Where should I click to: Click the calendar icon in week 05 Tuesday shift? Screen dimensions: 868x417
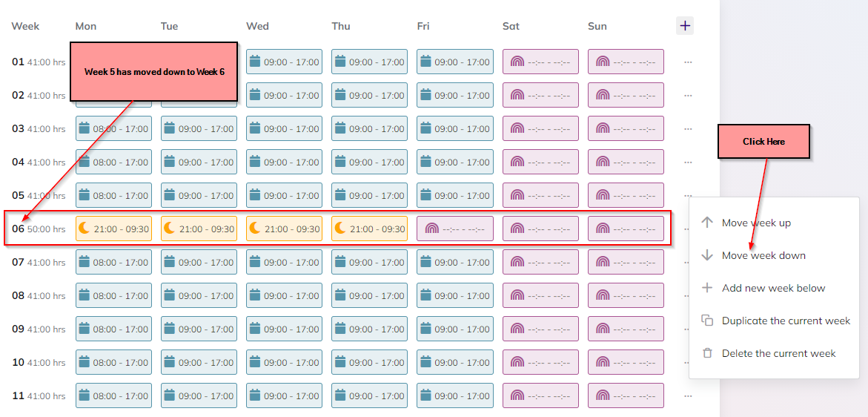[x=170, y=195]
